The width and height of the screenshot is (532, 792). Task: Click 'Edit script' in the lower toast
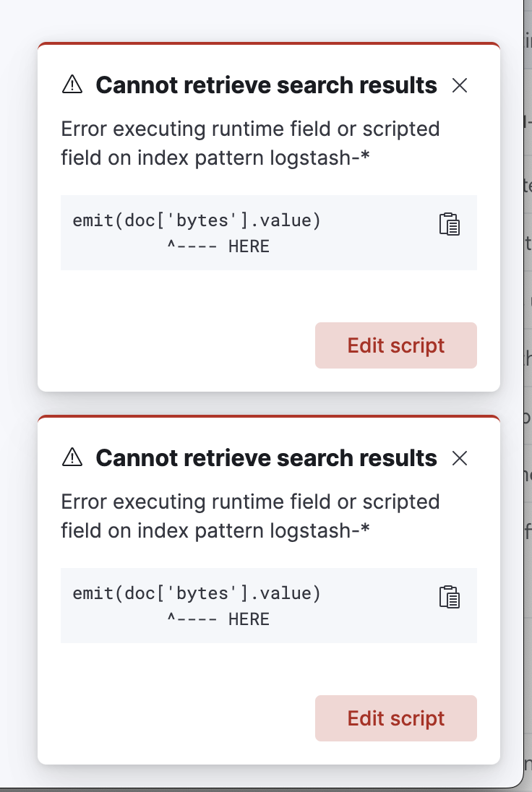[x=396, y=718]
